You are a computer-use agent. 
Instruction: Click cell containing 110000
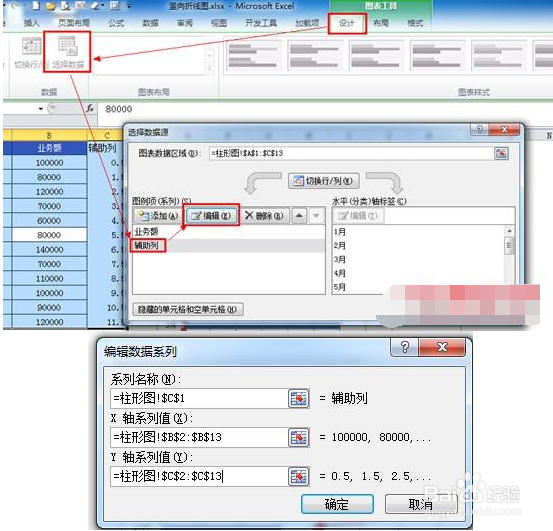coord(49,279)
